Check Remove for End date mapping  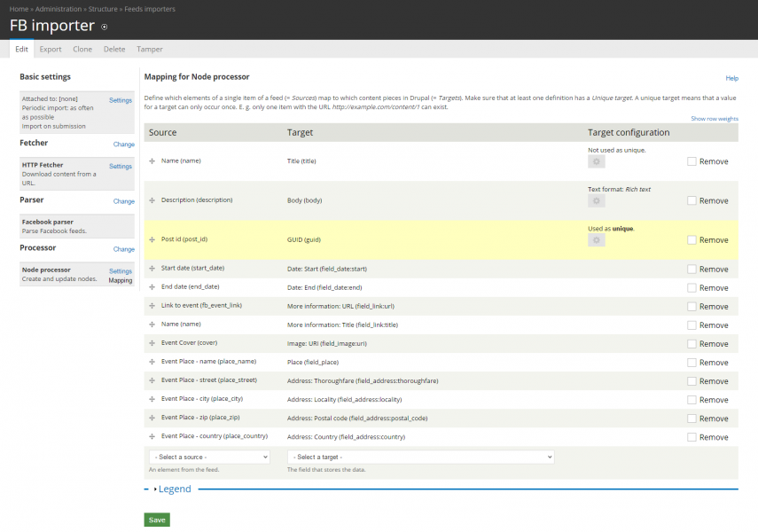coord(692,288)
